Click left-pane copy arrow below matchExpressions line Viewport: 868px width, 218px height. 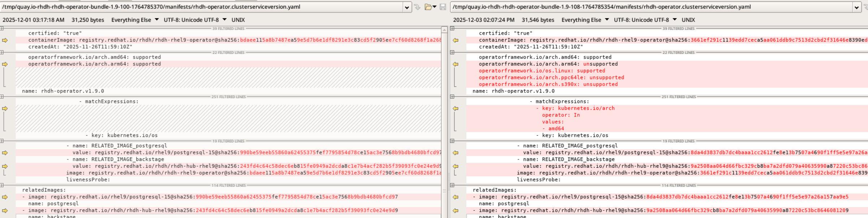5,108
